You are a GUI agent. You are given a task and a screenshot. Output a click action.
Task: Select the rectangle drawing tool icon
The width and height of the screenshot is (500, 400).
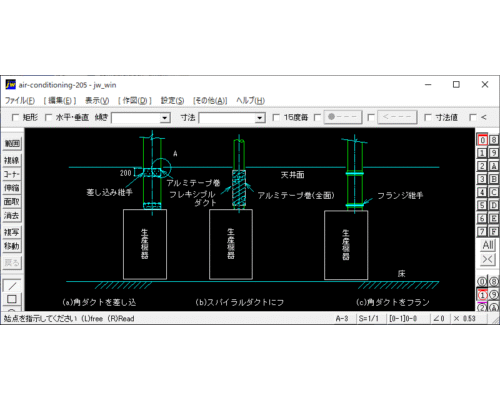click(12, 299)
